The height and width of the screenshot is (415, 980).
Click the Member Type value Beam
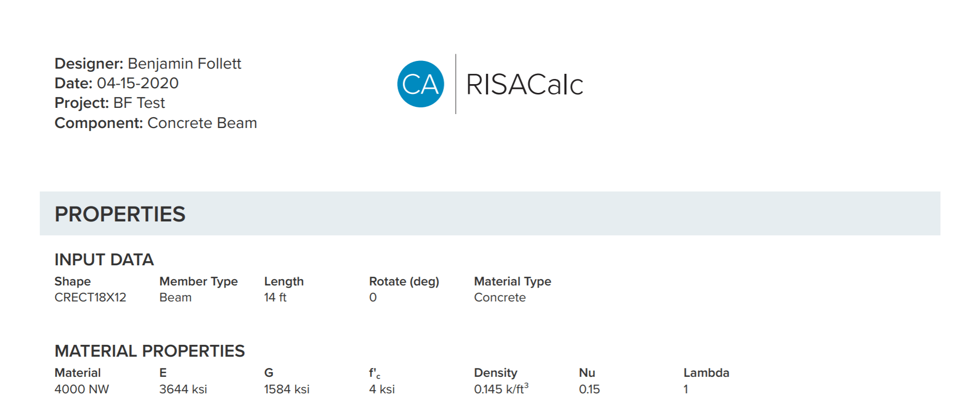click(175, 297)
